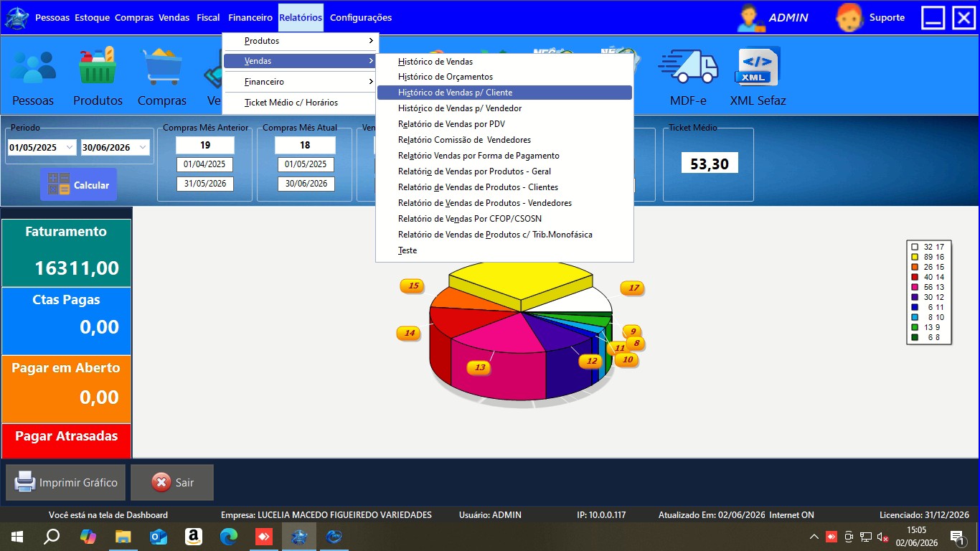
Task: Click the application star logo
Action: click(17, 17)
